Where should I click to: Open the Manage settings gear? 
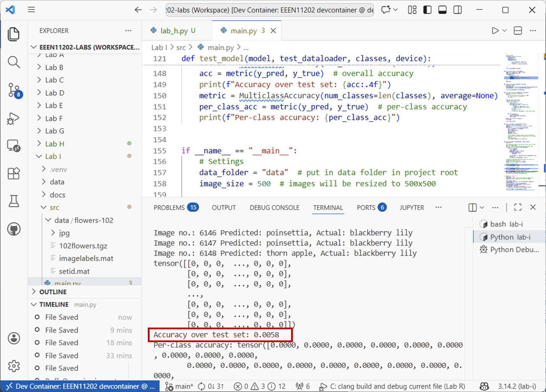14,366
